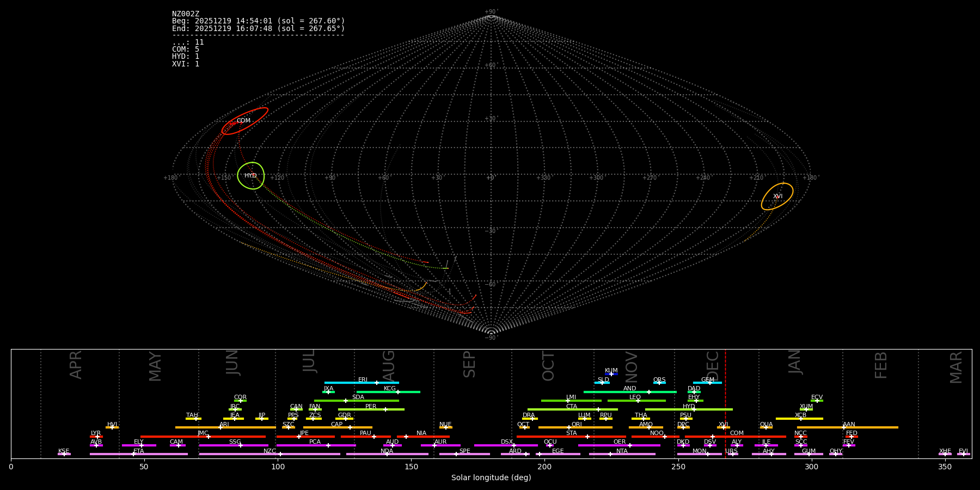Click the NZC shower bar
This screenshot has width=980, height=490.
coord(269,454)
